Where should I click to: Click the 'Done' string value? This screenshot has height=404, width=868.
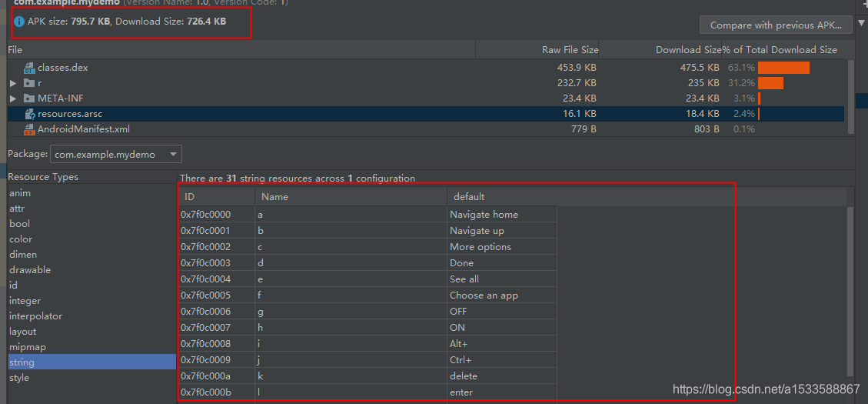click(x=462, y=262)
